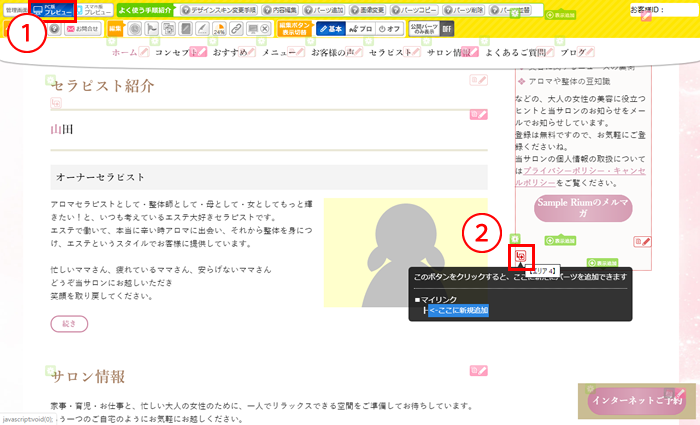Viewport: 700px width, 425px height.
Task: Click add-part icon below セラピスト紹介 heading
Action: [56, 103]
